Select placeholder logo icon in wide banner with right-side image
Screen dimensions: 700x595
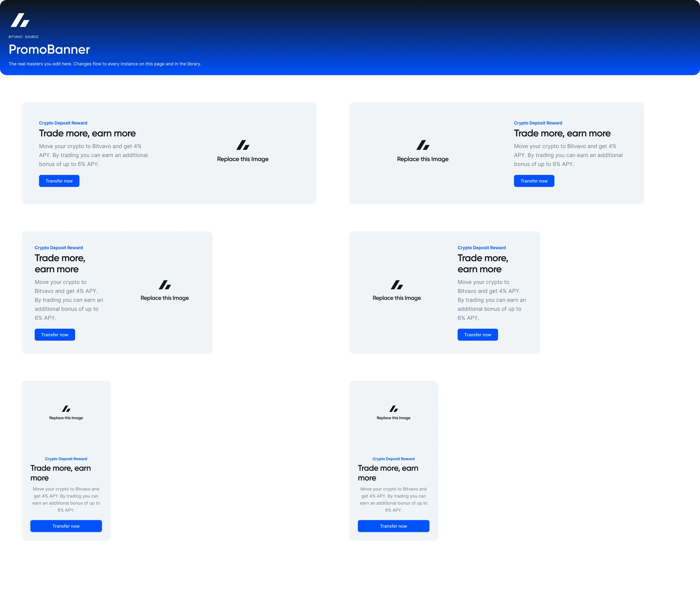[243, 145]
